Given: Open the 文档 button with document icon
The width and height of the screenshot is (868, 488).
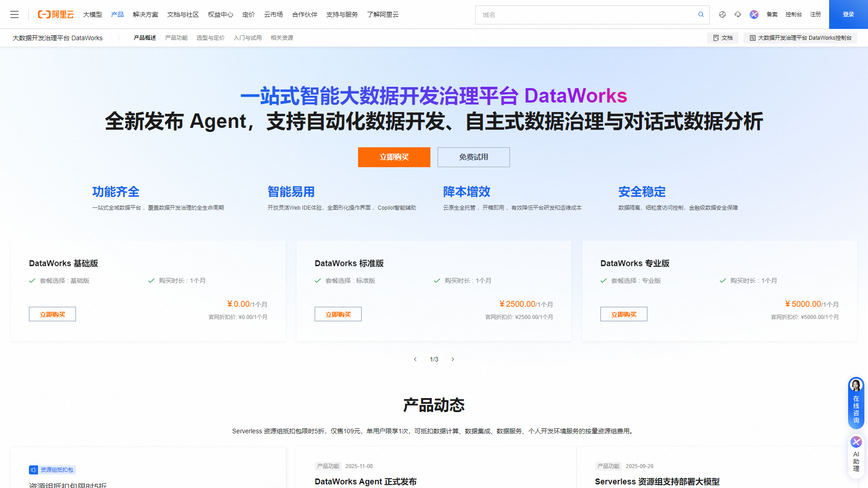Looking at the screenshot, I should pyautogui.click(x=722, y=38).
